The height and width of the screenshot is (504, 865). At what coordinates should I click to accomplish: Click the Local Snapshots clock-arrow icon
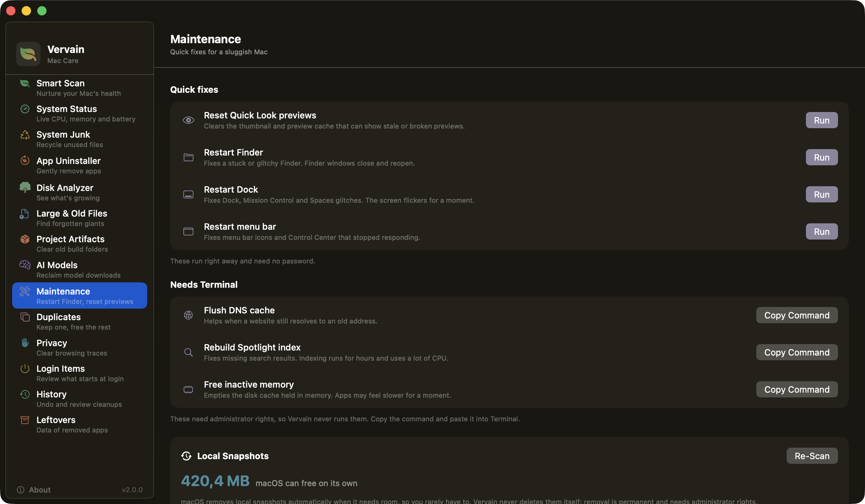click(186, 456)
